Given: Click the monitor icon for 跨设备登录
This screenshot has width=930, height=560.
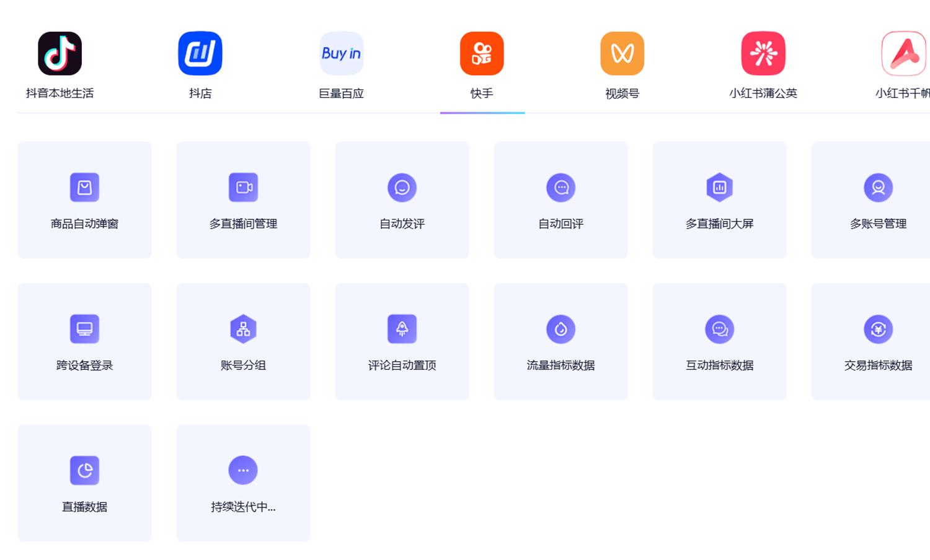Looking at the screenshot, I should (x=84, y=329).
